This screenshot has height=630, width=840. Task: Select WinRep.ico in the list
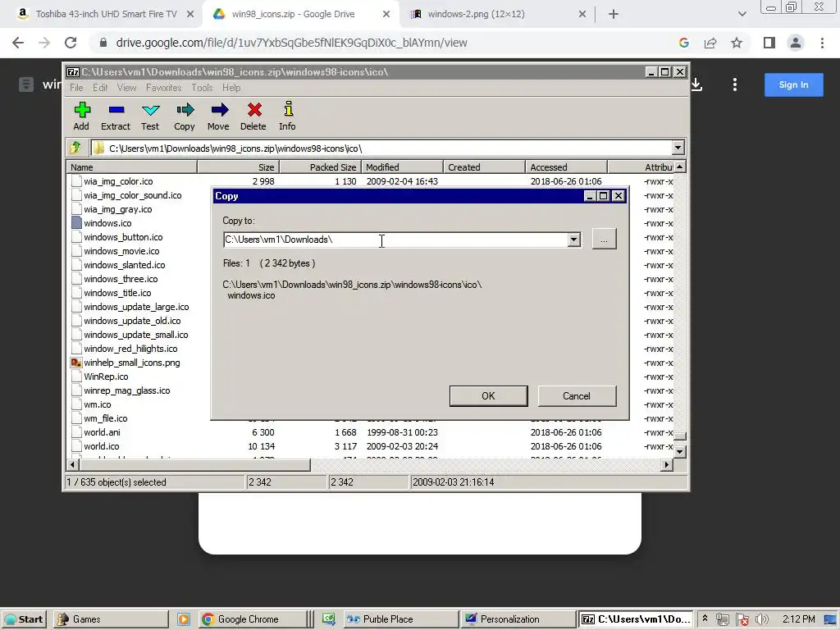click(x=106, y=377)
